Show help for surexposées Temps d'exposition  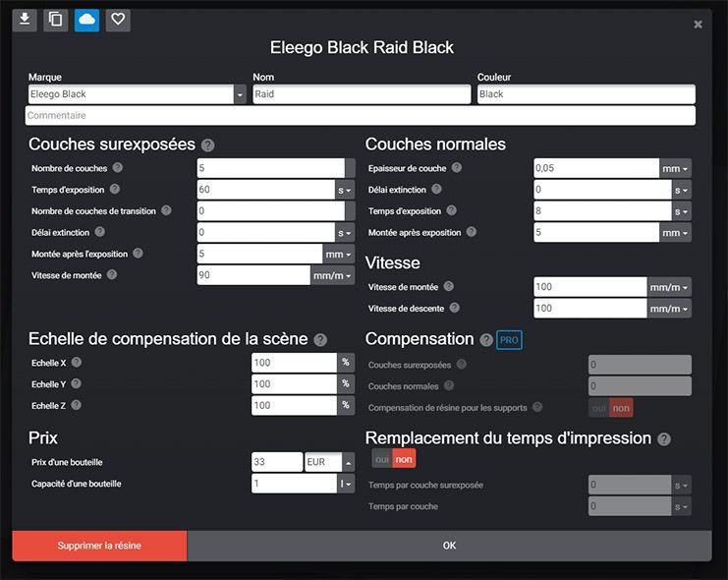(115, 189)
